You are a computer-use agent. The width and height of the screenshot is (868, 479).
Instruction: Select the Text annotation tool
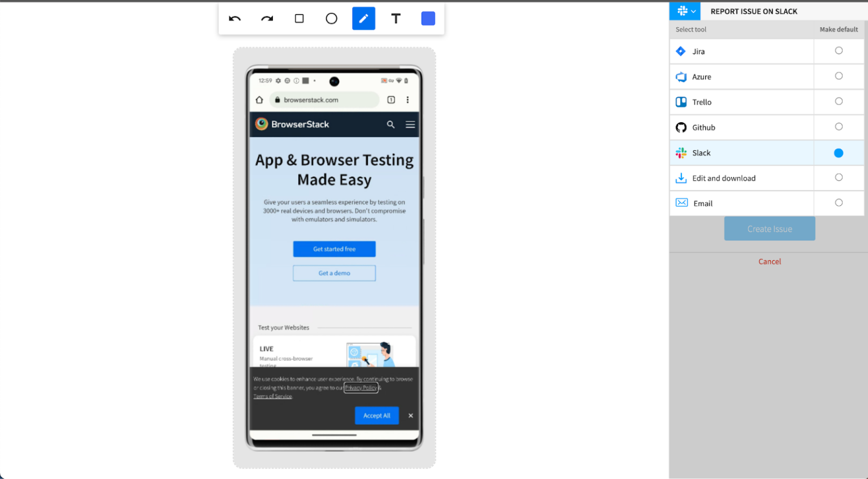coord(396,18)
